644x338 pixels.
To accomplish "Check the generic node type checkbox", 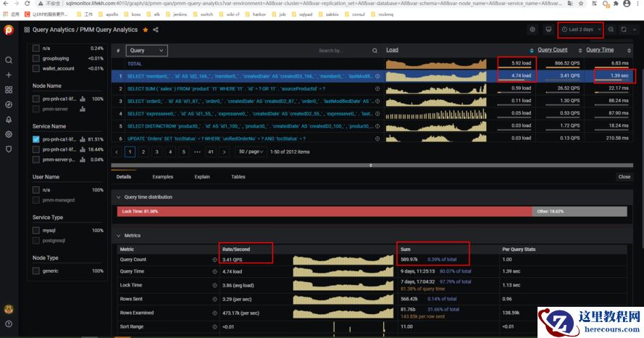I will [x=36, y=271].
